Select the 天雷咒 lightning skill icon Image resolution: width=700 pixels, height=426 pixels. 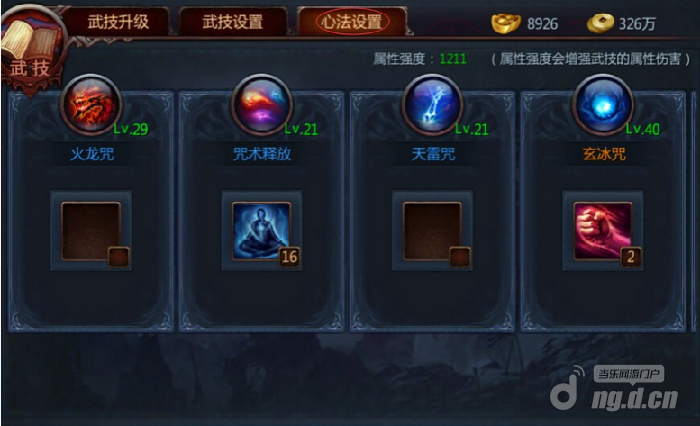point(433,105)
